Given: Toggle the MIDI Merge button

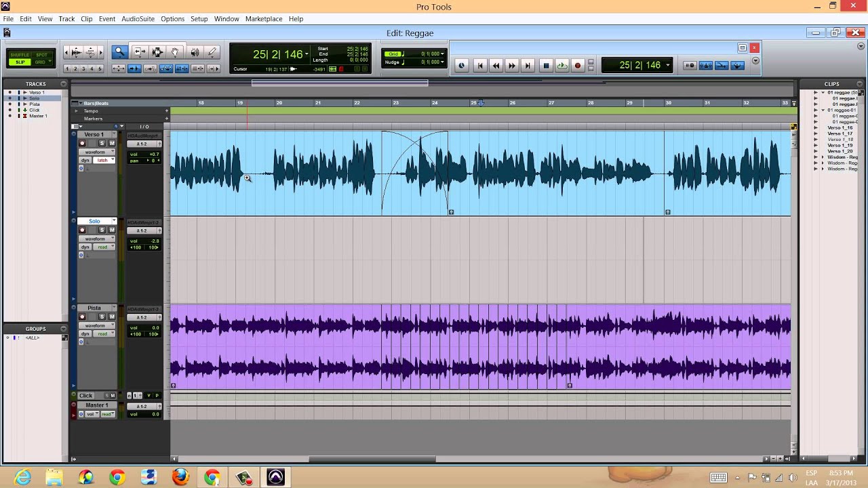Looking at the screenshot, I should [722, 66].
